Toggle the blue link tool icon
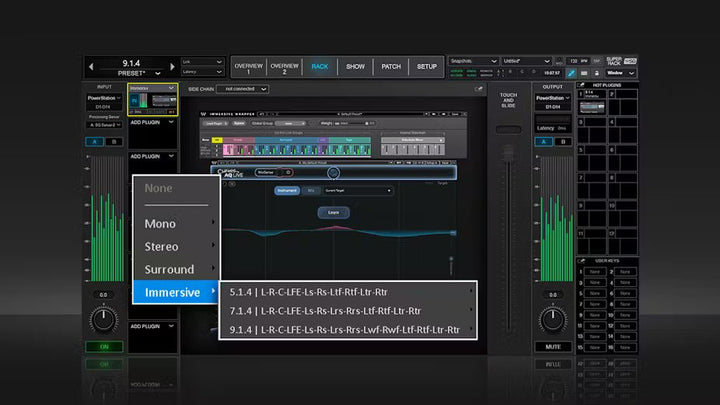 (x=571, y=73)
